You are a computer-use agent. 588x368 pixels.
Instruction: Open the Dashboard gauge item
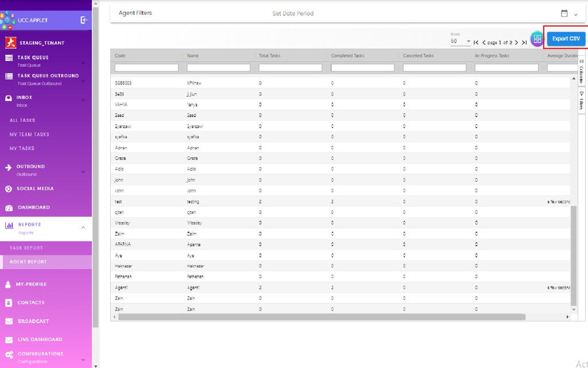[33, 208]
